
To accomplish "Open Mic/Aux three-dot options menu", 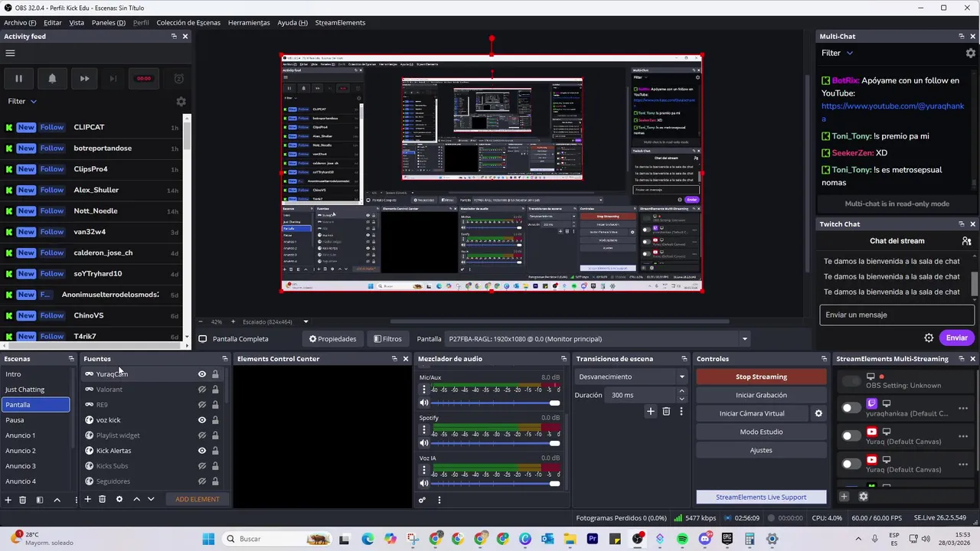I will (x=424, y=390).
